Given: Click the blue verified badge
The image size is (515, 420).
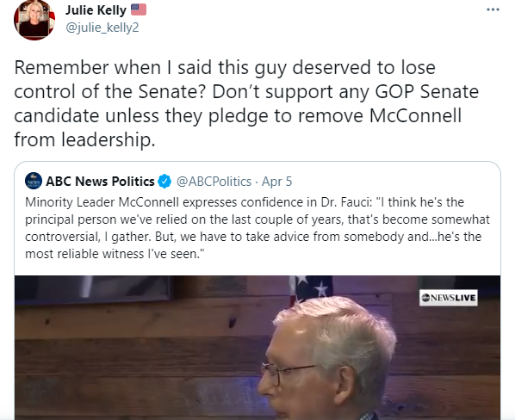Looking at the screenshot, I should point(164,181).
